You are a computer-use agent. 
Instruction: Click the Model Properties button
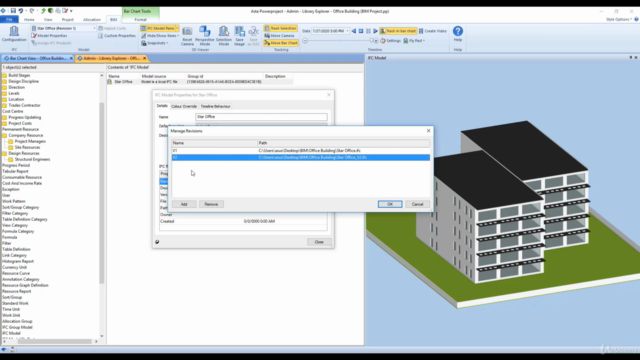click(49, 36)
